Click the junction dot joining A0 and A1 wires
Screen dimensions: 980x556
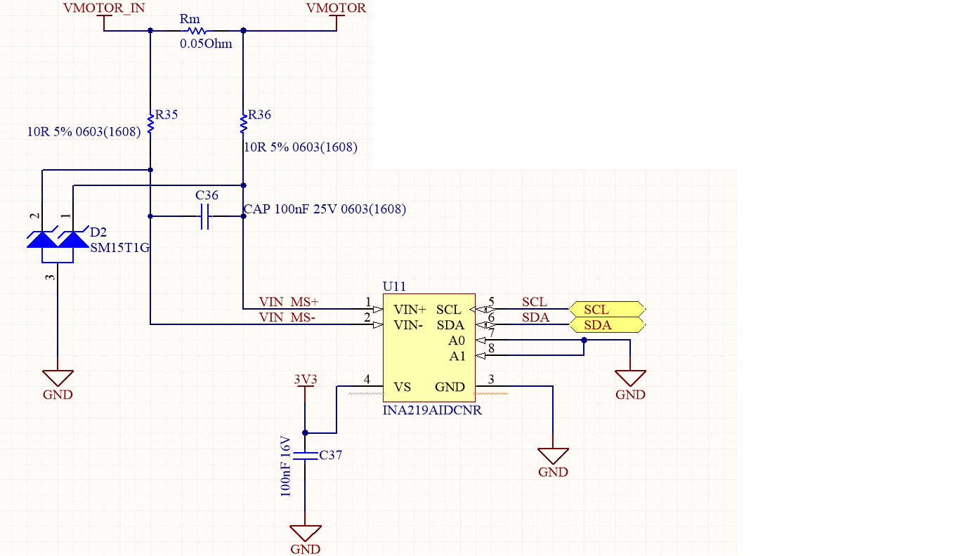584,340
